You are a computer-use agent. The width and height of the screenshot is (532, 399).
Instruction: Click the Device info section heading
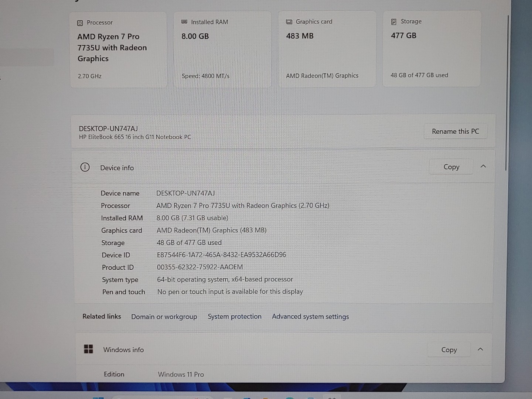click(117, 168)
